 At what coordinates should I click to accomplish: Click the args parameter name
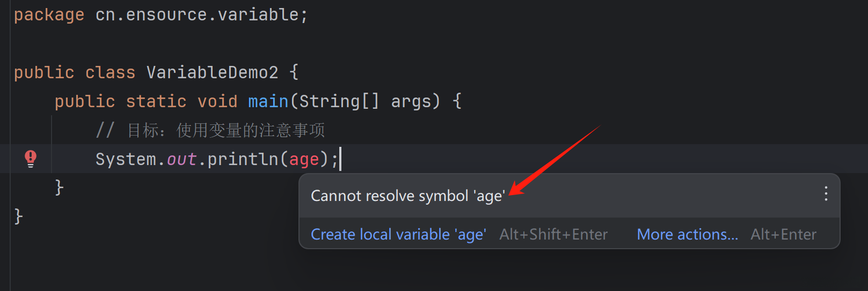tap(411, 101)
